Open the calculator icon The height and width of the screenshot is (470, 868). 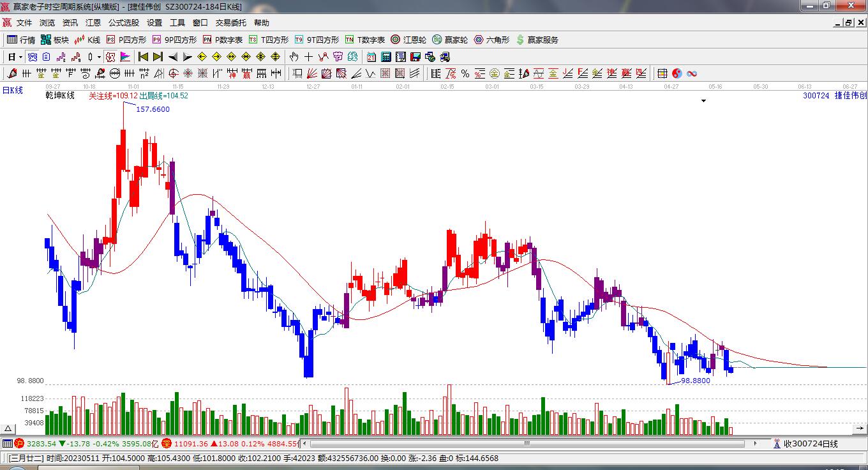[385, 57]
